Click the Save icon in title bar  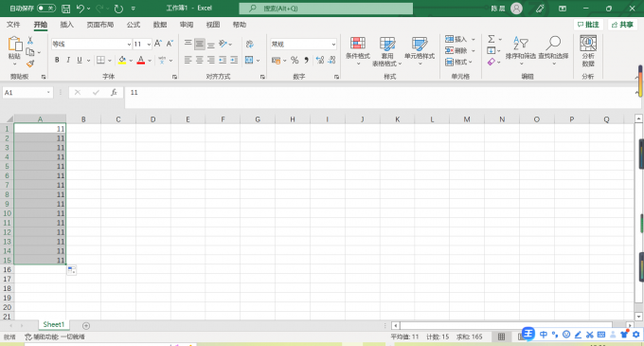click(x=65, y=9)
